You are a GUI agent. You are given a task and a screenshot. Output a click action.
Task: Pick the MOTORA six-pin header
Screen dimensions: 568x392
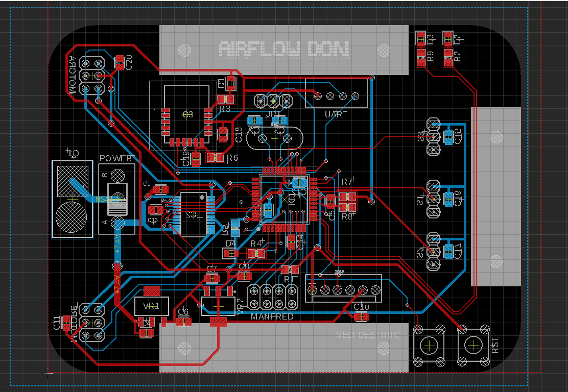92,76
